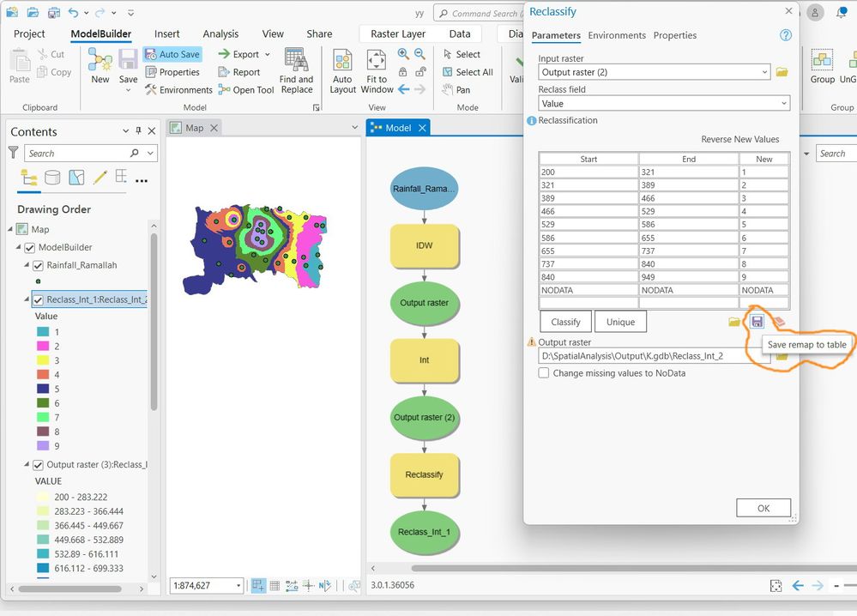This screenshot has height=616, width=857.
Task: Open the Input raster dropdown
Action: 764,72
